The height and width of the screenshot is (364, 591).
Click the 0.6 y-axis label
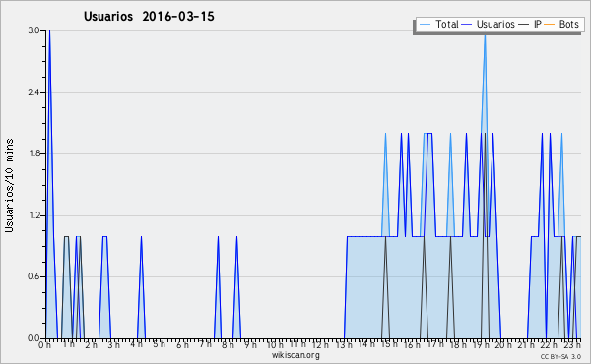coord(33,276)
